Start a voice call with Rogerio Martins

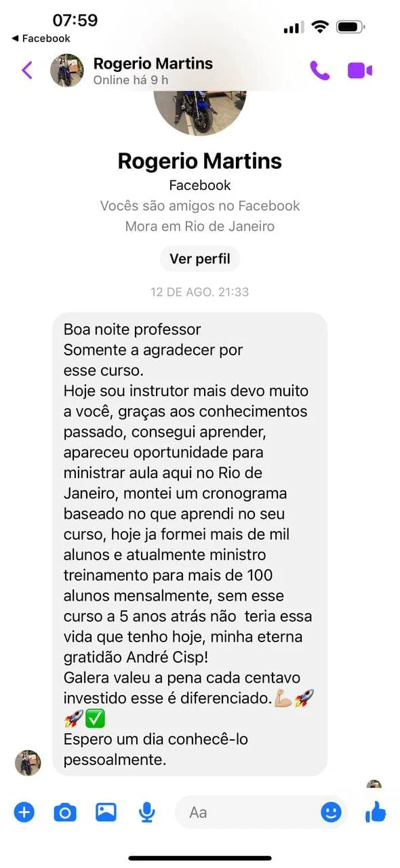coord(320,69)
